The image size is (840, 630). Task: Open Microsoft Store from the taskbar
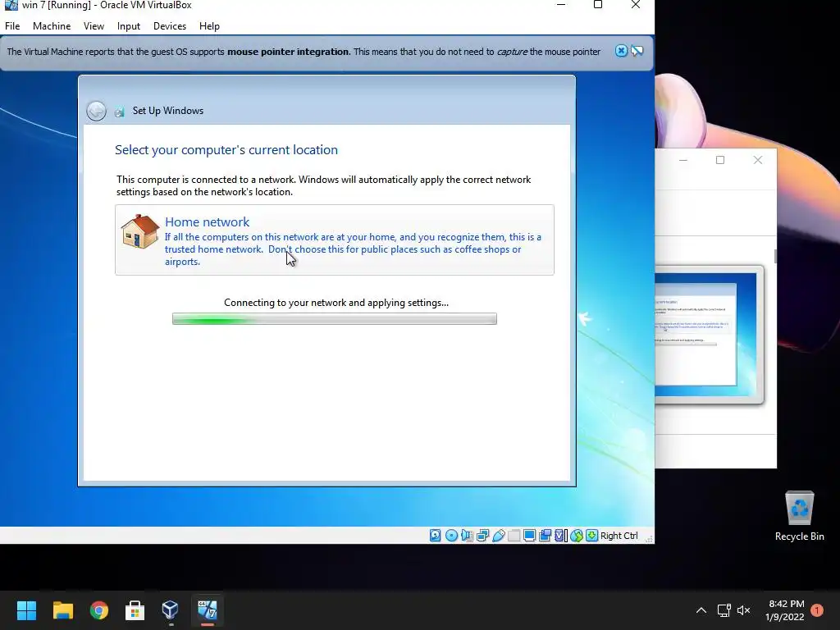pyautogui.click(x=135, y=610)
